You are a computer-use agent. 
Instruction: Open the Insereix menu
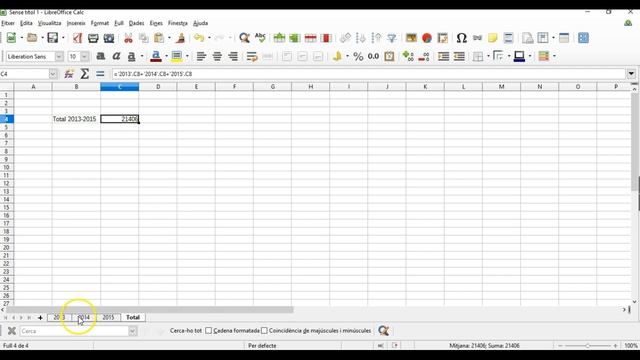coord(76,23)
